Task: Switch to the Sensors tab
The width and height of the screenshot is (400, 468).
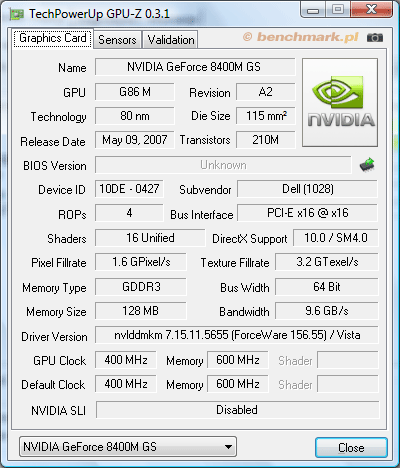Action: tap(117, 40)
